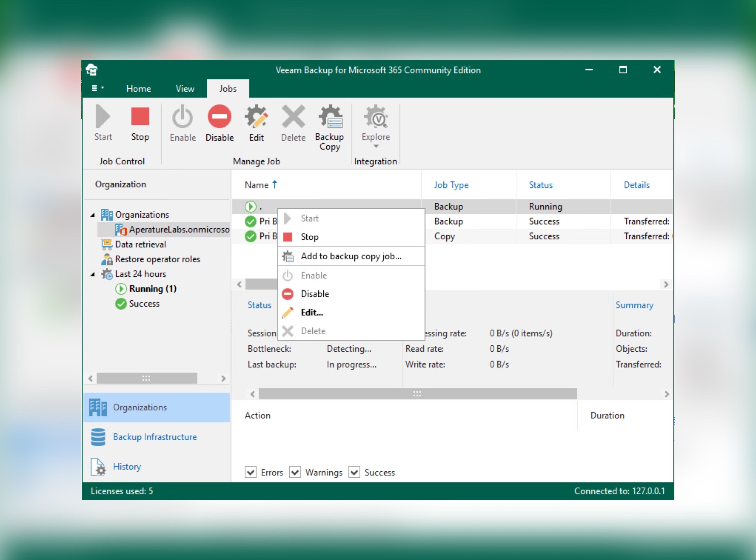Click greyed Start context menu entry
The height and width of the screenshot is (560, 756).
click(351, 218)
